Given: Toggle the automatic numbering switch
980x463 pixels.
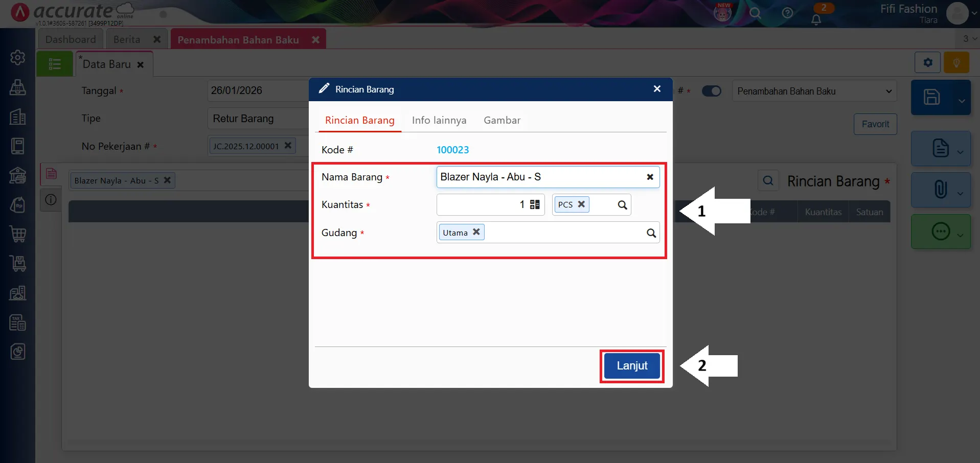Looking at the screenshot, I should tap(711, 91).
